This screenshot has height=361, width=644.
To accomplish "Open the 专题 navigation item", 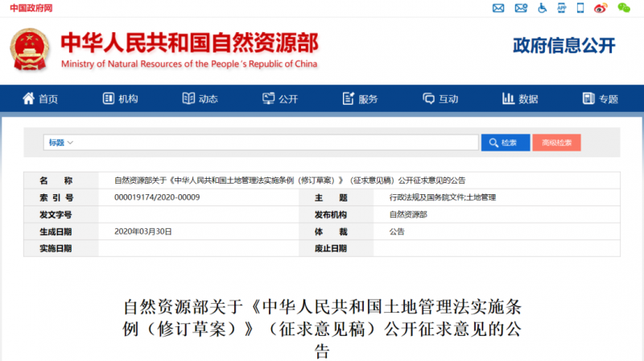I will 600,98.
